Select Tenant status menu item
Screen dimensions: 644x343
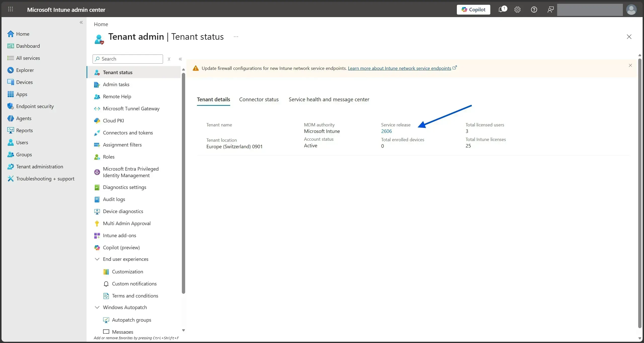click(x=134, y=72)
